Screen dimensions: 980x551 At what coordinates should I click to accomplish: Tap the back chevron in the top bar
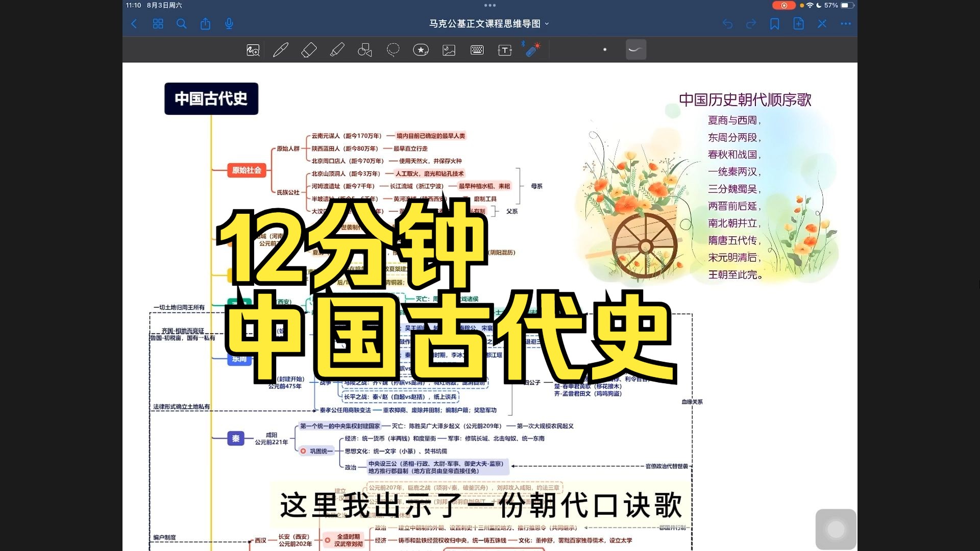pyautogui.click(x=134, y=23)
